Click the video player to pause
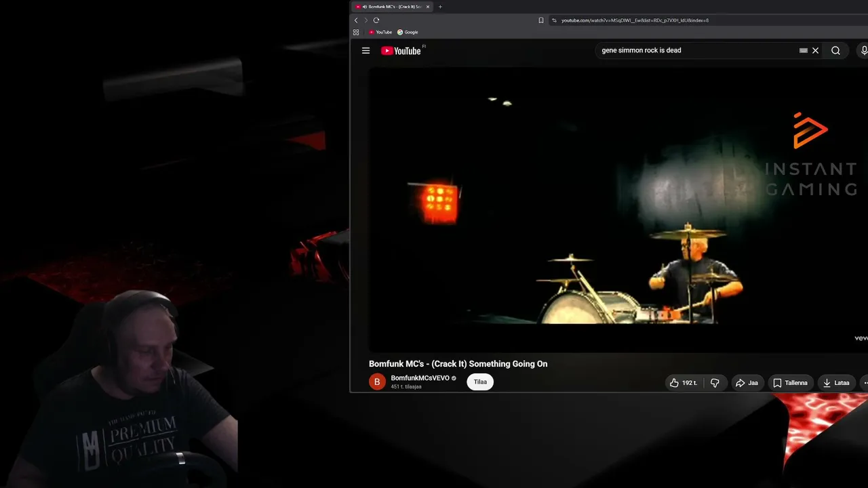Image resolution: width=868 pixels, height=488 pixels. (618, 209)
